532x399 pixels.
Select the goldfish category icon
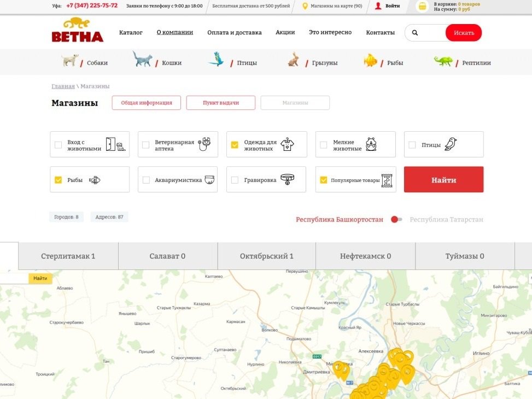[x=371, y=60]
